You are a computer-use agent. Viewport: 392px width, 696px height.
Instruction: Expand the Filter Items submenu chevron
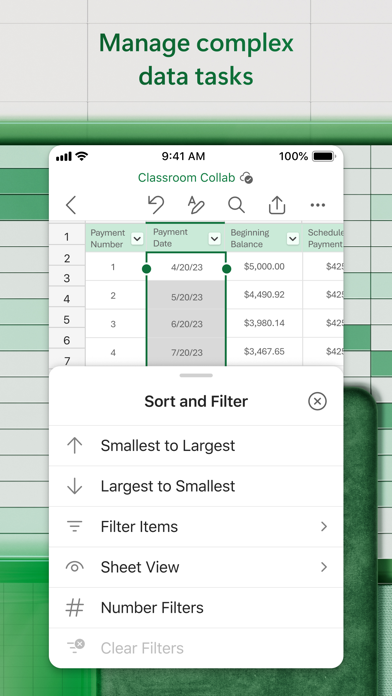point(324,526)
